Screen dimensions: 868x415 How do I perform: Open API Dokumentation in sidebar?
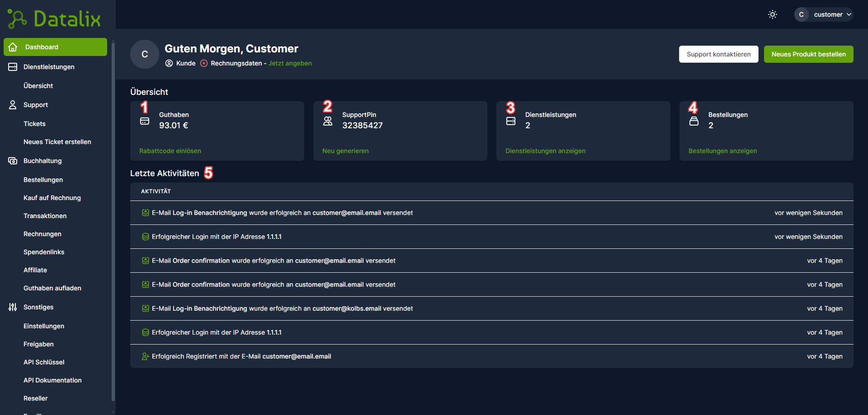click(52, 380)
